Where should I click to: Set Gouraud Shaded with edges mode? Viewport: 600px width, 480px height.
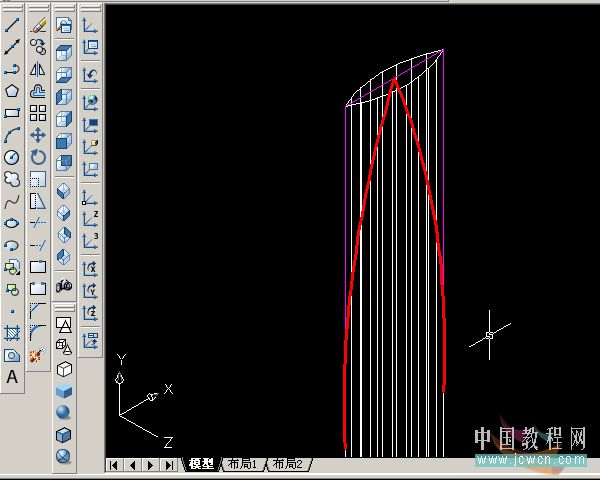64,456
